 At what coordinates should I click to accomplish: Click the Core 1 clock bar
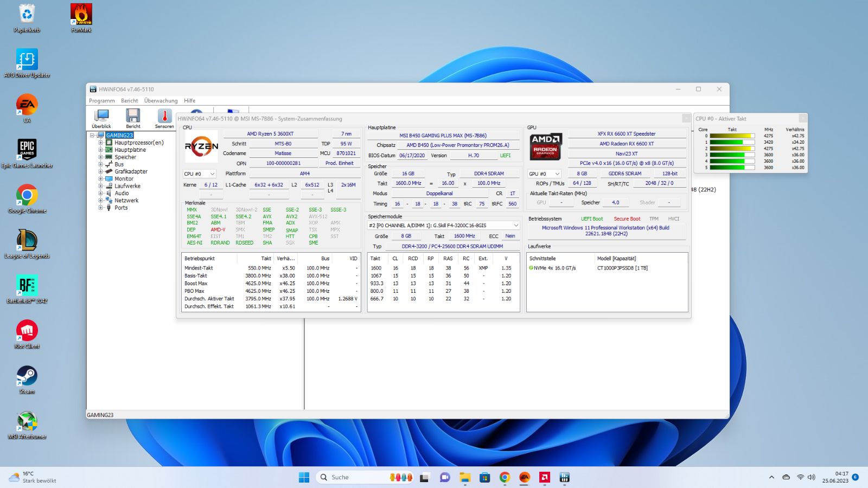coord(732,142)
